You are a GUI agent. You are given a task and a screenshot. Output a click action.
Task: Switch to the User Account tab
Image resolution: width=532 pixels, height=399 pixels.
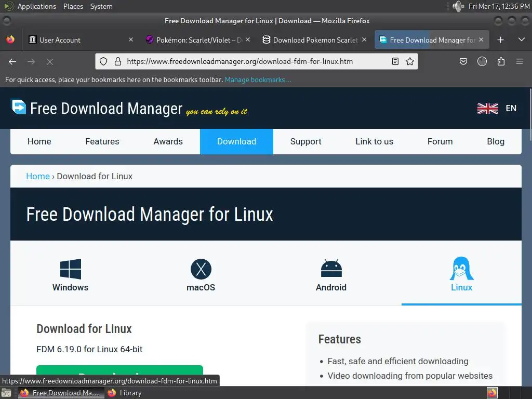[81, 40]
